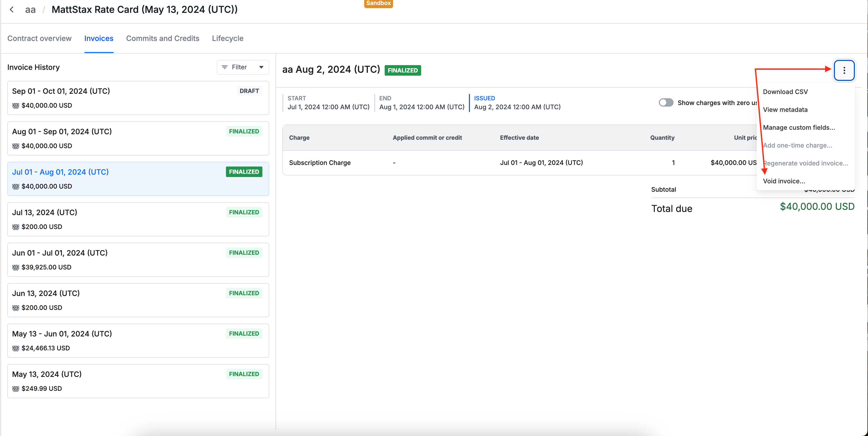Viewport: 868px width, 436px height.
Task: Expand the Filter dropdown arrow
Action: pyautogui.click(x=261, y=67)
